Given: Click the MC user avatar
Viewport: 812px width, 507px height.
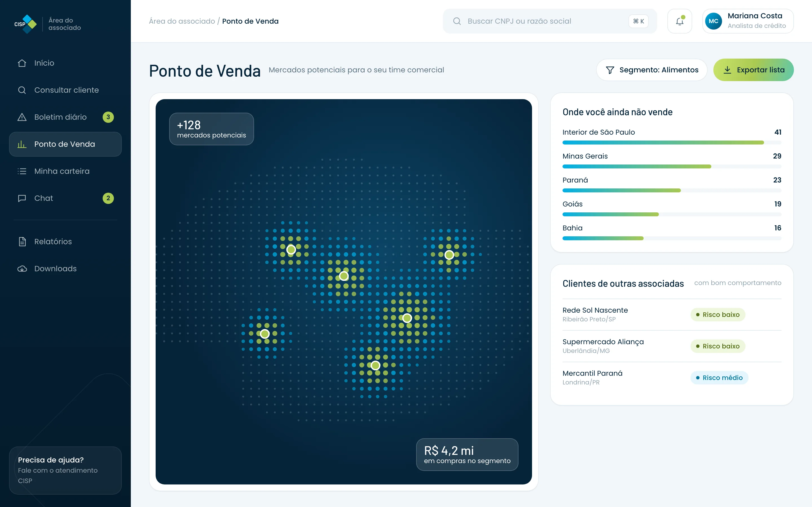Looking at the screenshot, I should pyautogui.click(x=713, y=21).
